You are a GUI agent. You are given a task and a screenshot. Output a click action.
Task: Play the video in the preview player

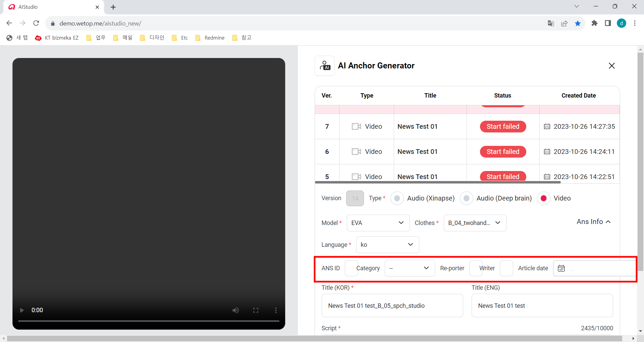tap(22, 310)
